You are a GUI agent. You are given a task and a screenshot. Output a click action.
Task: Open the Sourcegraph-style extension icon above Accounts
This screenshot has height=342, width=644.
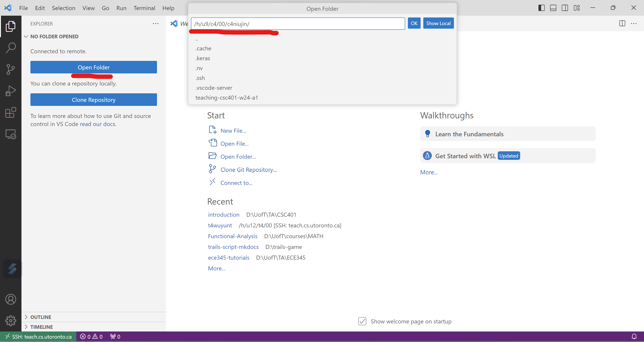click(x=12, y=269)
